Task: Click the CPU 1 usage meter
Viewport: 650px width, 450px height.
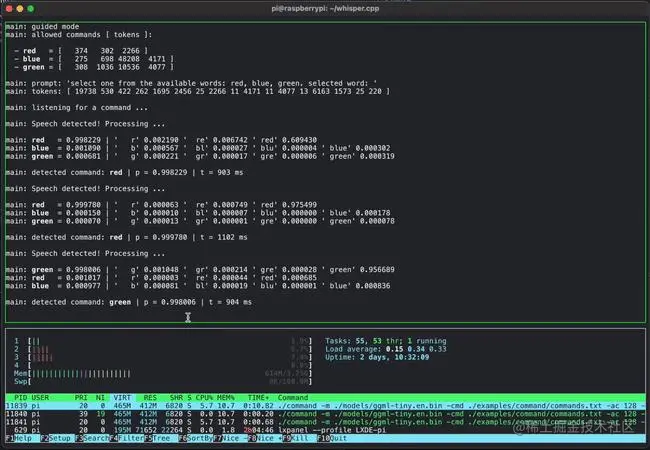Action: click(x=163, y=341)
